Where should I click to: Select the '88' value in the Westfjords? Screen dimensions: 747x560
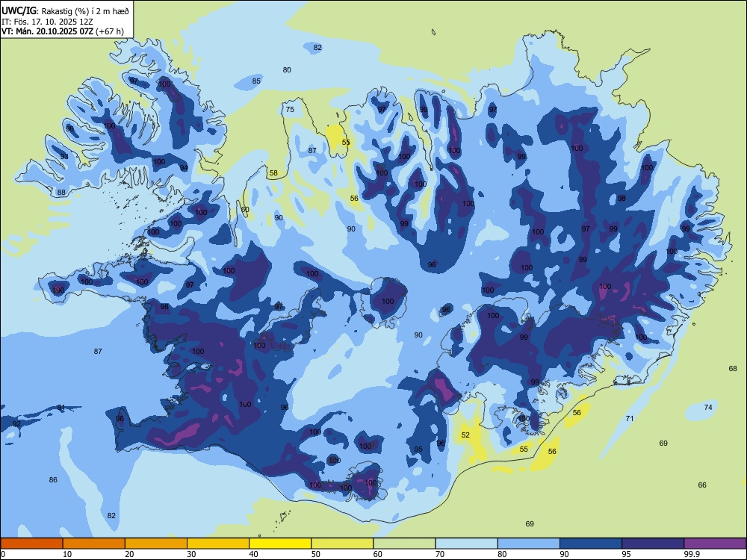pyautogui.click(x=61, y=193)
